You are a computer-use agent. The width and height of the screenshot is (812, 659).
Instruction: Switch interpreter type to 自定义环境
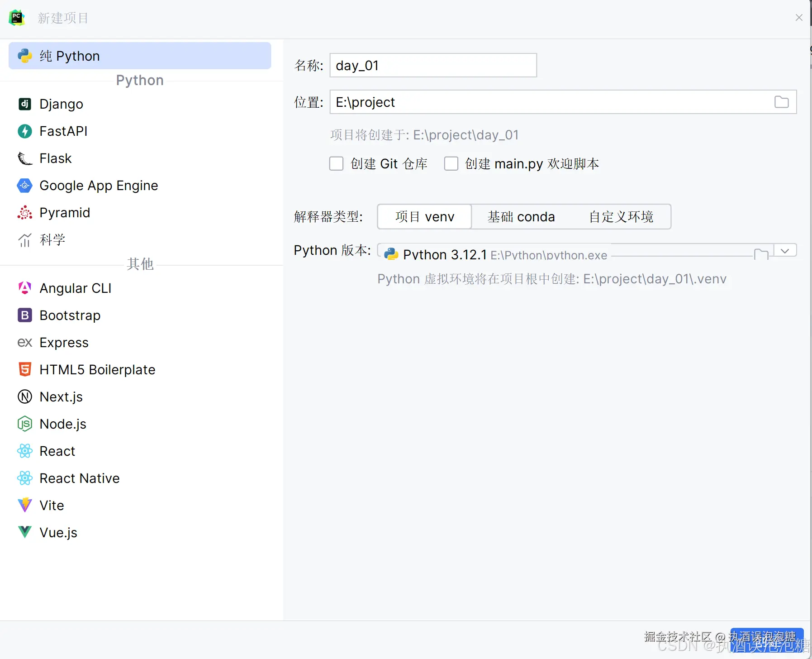tap(621, 217)
